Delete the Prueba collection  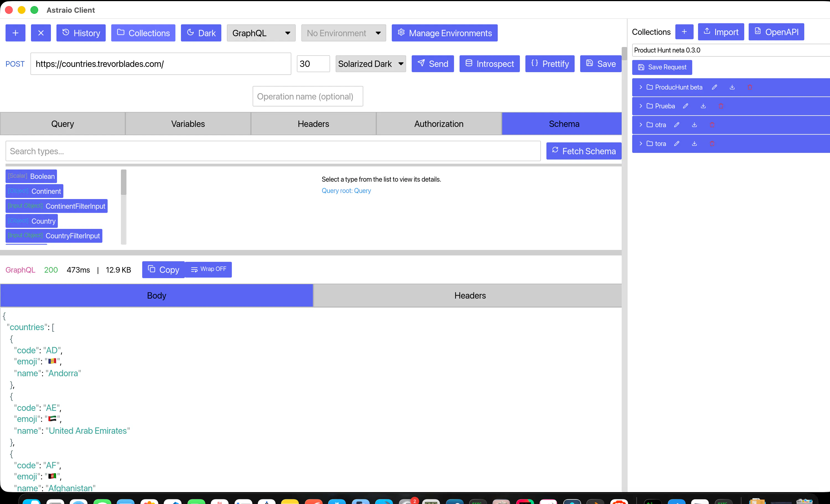(721, 106)
